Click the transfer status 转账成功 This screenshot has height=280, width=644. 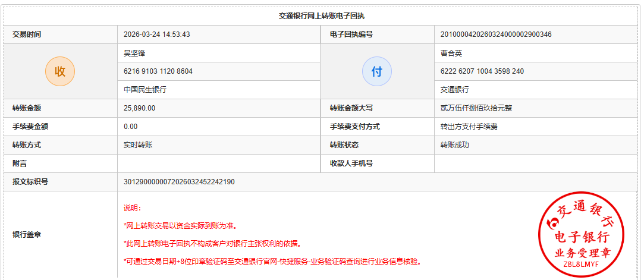454,145
